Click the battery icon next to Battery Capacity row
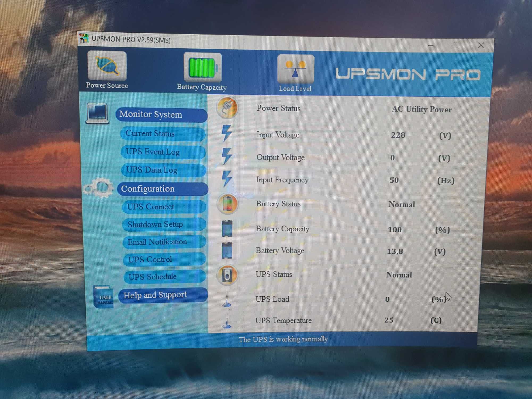 227,228
